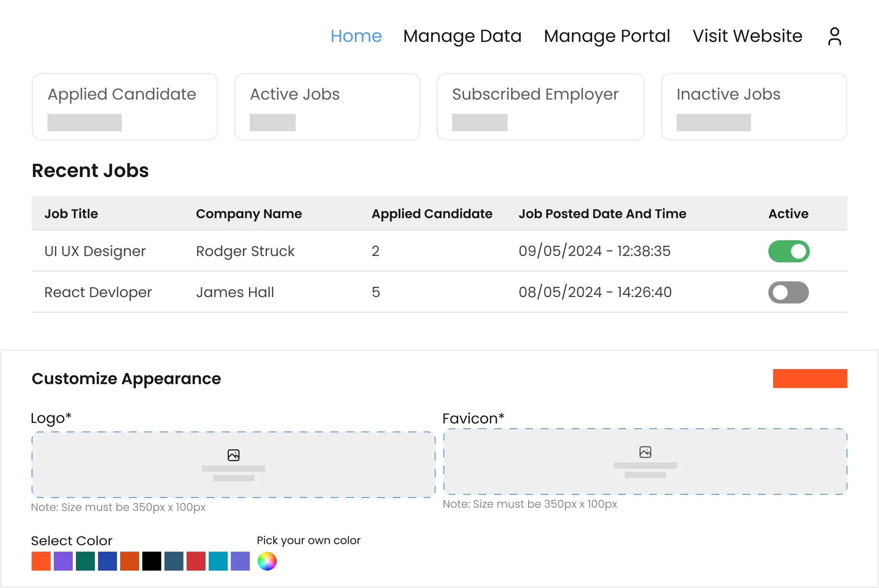Click the James Hall company name

[x=235, y=292]
